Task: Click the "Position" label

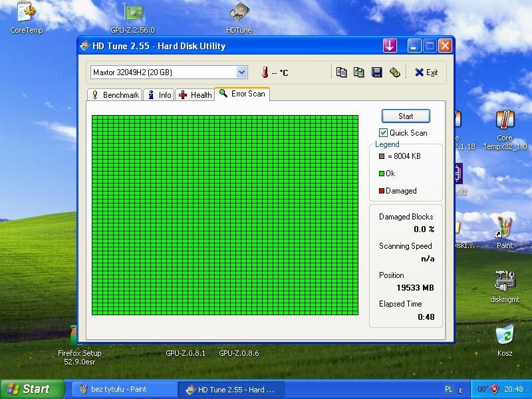Action: pos(392,275)
